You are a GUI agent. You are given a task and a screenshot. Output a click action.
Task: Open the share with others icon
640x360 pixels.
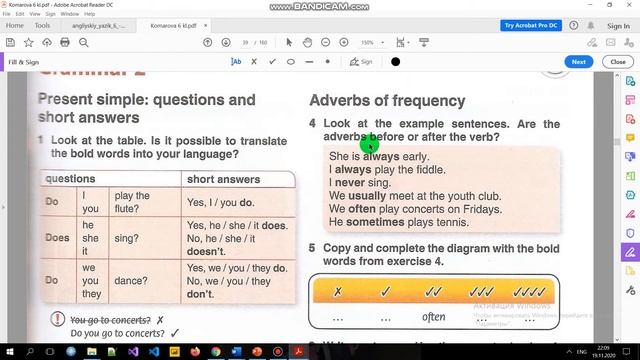coord(629,42)
